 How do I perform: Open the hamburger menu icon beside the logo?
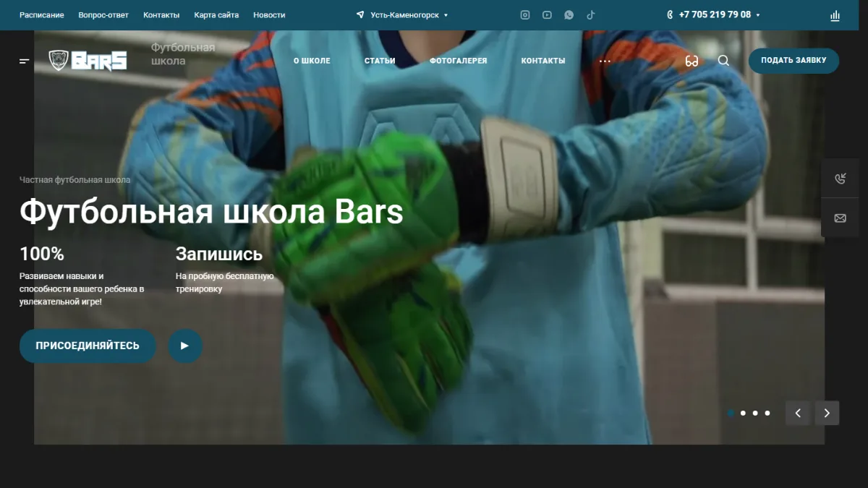(x=25, y=61)
